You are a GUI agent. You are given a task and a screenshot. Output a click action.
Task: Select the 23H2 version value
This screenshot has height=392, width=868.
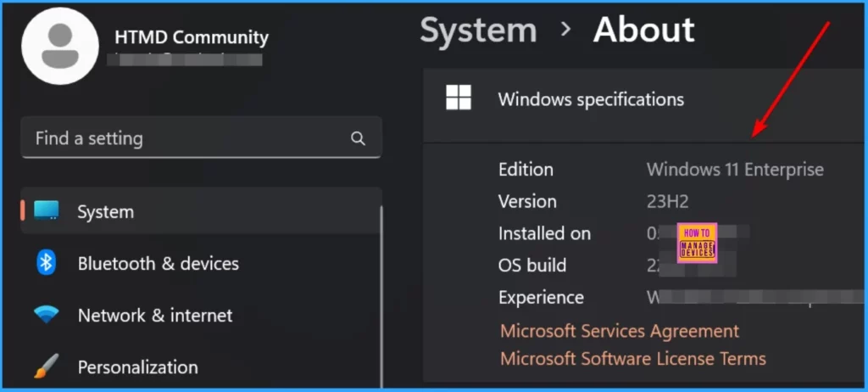click(x=668, y=202)
